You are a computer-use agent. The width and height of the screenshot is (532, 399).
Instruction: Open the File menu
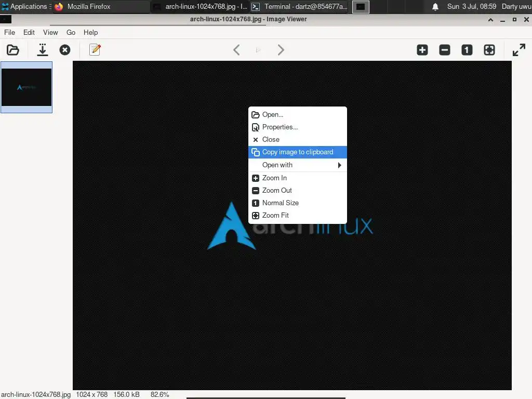(9, 32)
